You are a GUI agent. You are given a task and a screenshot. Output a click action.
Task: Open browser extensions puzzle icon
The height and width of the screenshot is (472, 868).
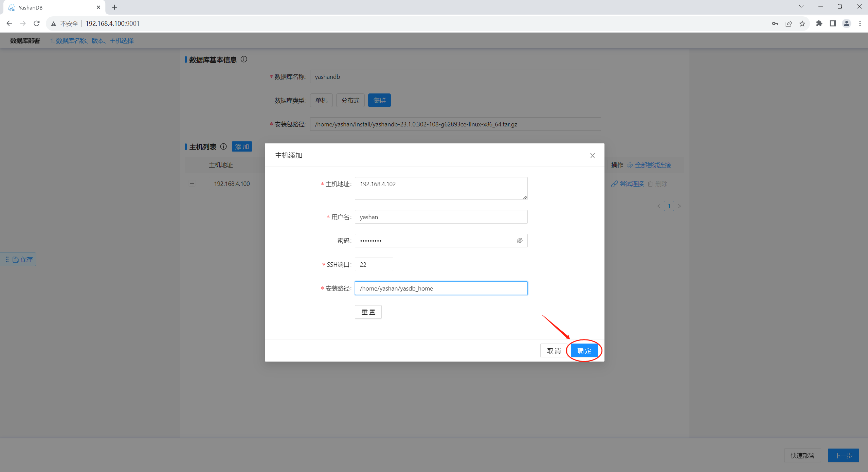point(819,23)
